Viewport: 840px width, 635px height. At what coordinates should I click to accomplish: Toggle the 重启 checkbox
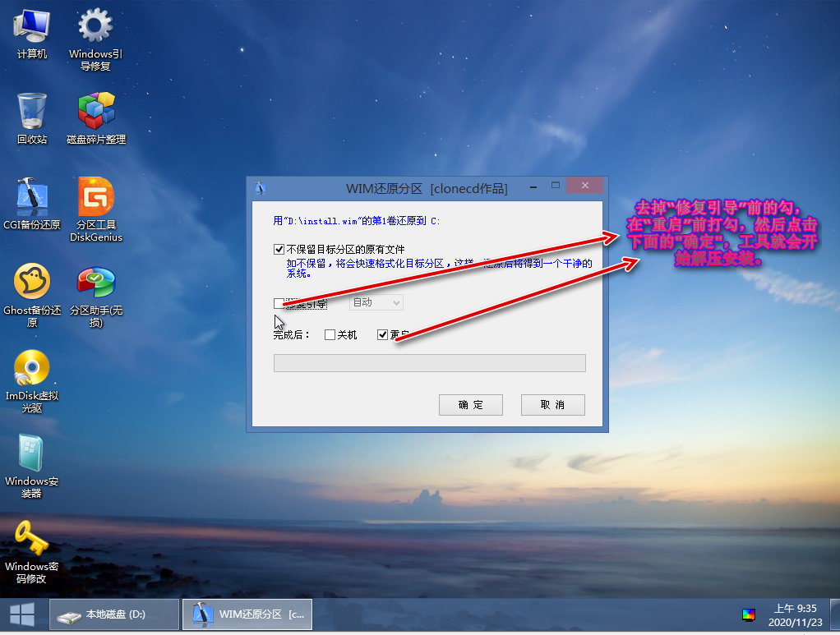382,335
